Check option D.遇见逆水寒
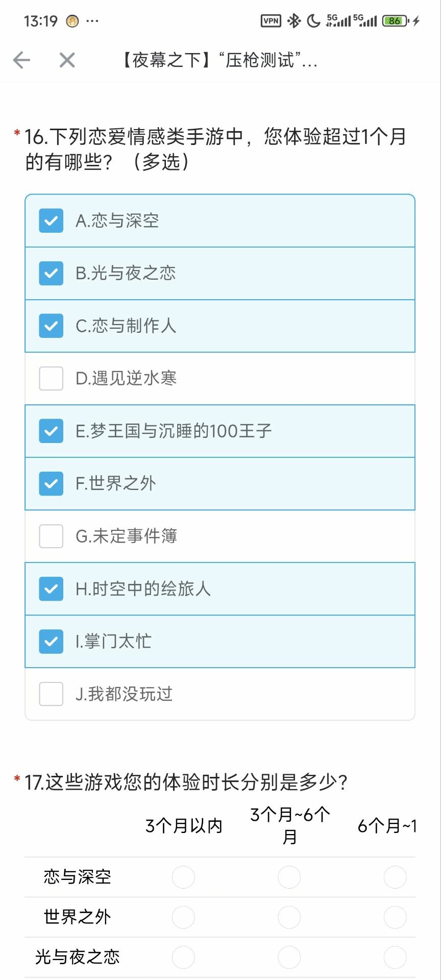The height and width of the screenshot is (980, 441). (x=51, y=378)
